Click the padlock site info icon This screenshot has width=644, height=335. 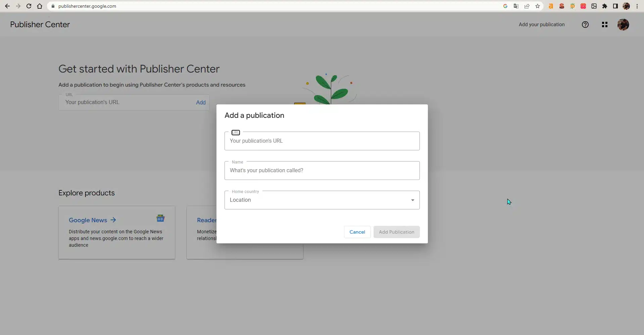point(53,6)
